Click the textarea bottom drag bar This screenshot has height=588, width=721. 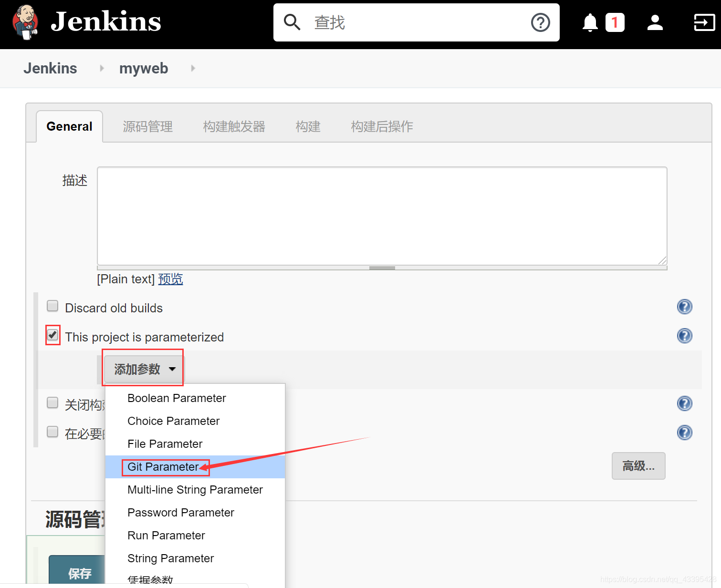[x=382, y=268]
